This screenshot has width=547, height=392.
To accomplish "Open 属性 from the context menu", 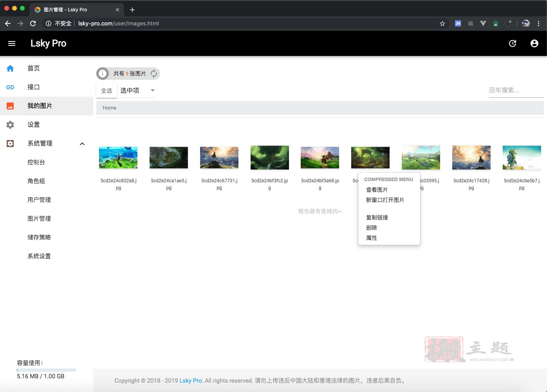I will [x=372, y=238].
